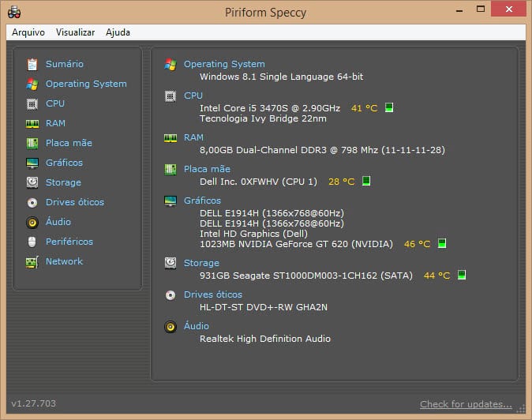Image resolution: width=532 pixels, height=420 pixels.
Task: Click the Storage hard disk icon in sidebar
Action: [x=32, y=182]
